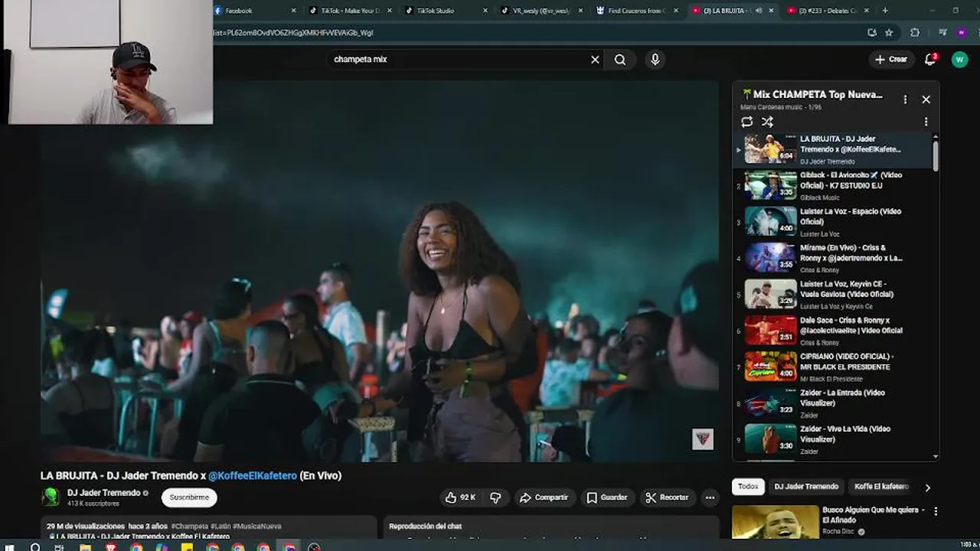Open the notifications bell
The height and width of the screenshot is (551, 980).
point(930,59)
